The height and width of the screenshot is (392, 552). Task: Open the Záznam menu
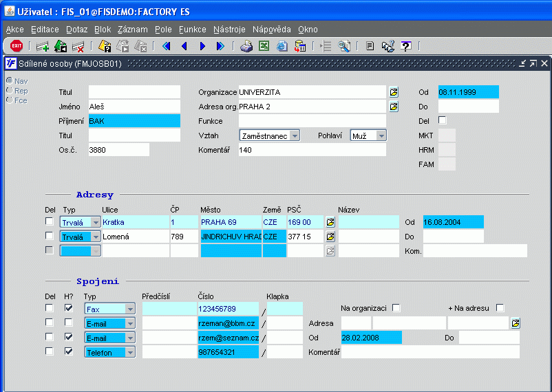click(x=132, y=30)
